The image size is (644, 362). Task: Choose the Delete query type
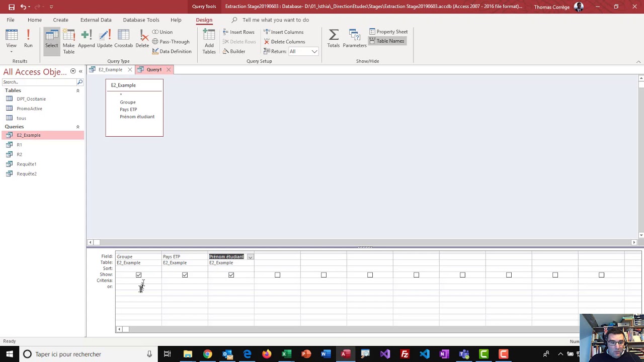[142, 39]
